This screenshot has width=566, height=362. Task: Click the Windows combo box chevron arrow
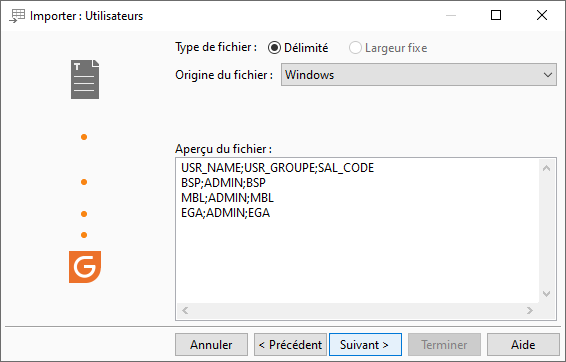point(548,75)
